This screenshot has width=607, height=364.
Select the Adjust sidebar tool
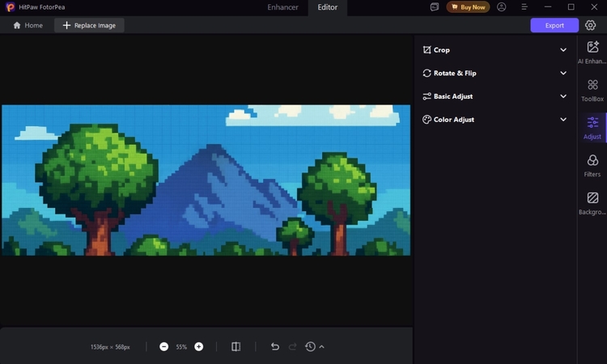[592, 128]
